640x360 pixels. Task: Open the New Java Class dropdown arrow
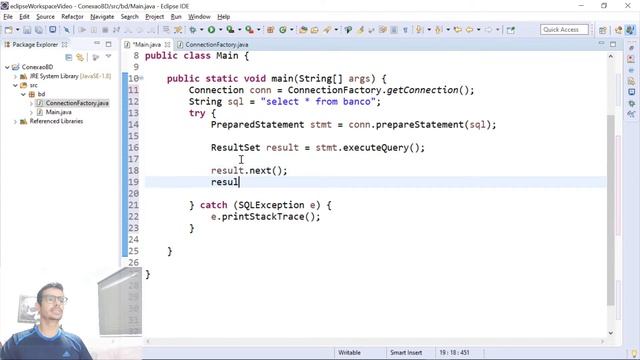pyautogui.click(x=291, y=30)
